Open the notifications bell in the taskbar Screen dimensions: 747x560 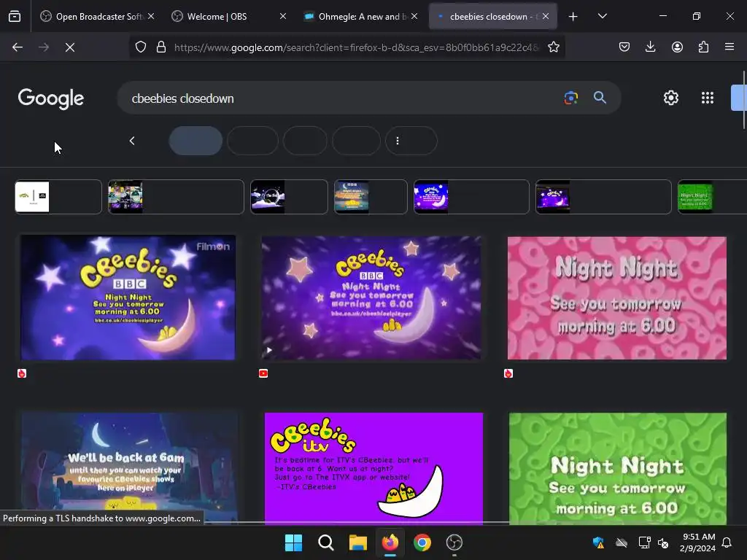[727, 542]
